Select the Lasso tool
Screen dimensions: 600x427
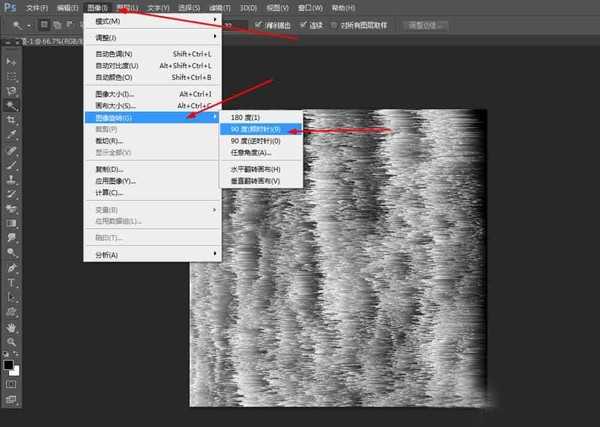click(x=12, y=90)
